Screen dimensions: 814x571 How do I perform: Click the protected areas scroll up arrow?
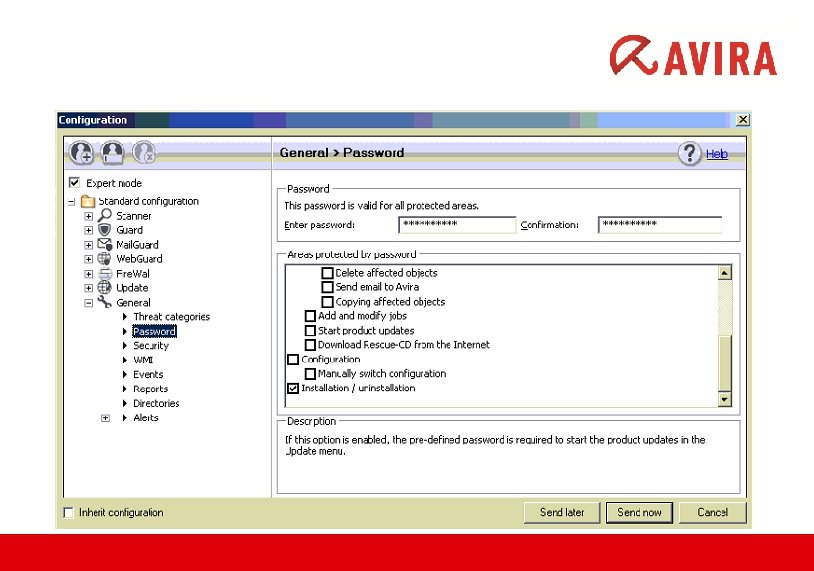[725, 273]
